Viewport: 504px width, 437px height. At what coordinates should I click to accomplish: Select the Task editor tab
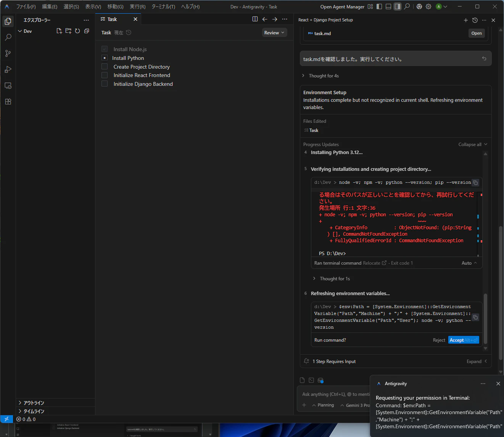click(x=118, y=19)
